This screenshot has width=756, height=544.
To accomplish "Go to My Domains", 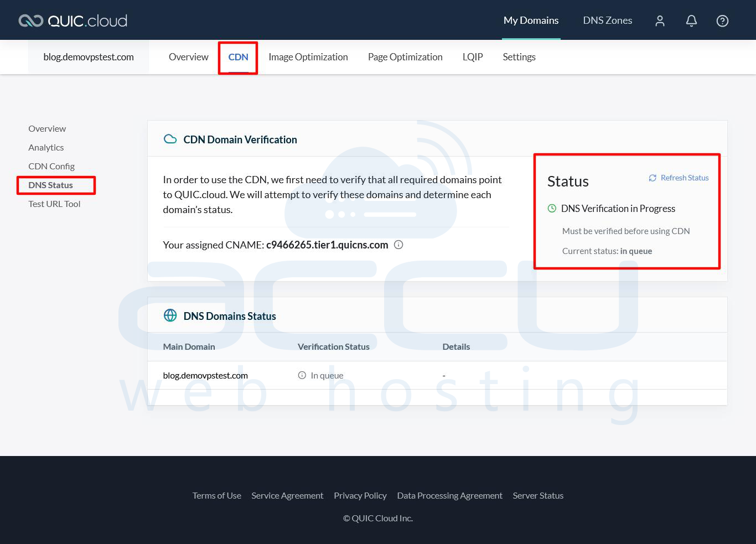I will pyautogui.click(x=531, y=20).
